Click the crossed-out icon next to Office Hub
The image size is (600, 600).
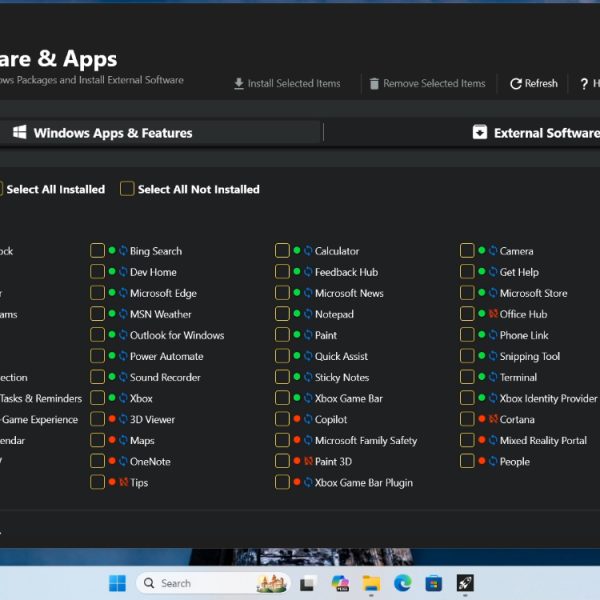click(x=493, y=314)
